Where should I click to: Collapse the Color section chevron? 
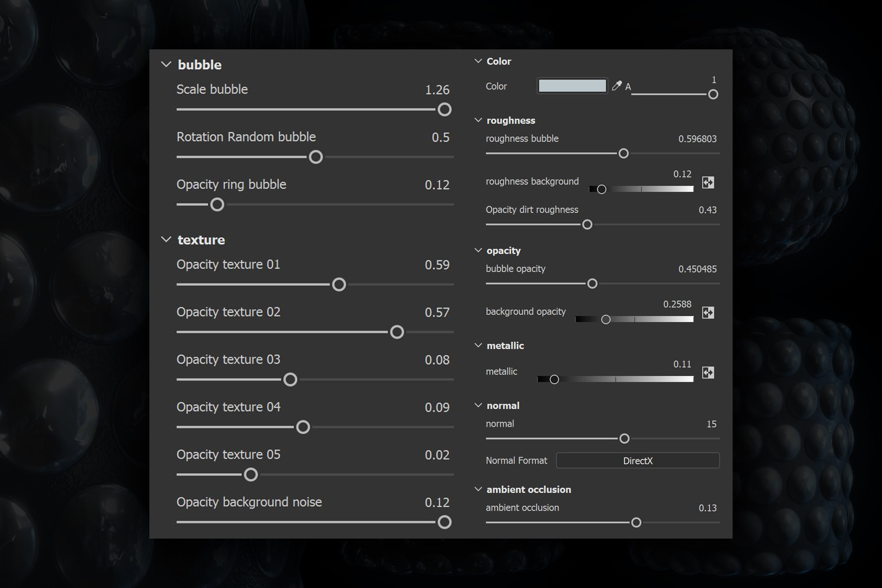478,61
